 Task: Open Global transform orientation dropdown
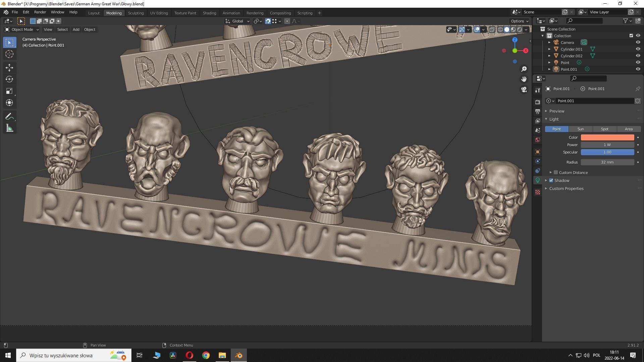click(237, 21)
